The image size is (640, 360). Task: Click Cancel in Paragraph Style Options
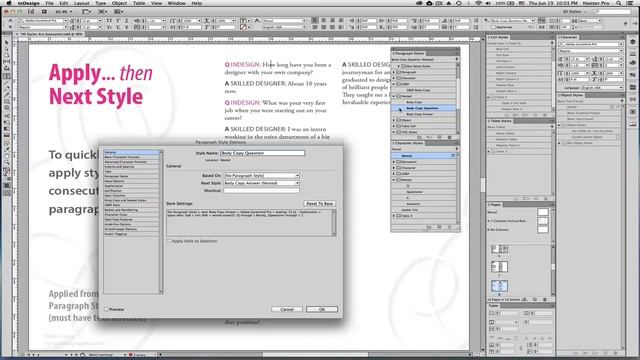[x=287, y=309]
